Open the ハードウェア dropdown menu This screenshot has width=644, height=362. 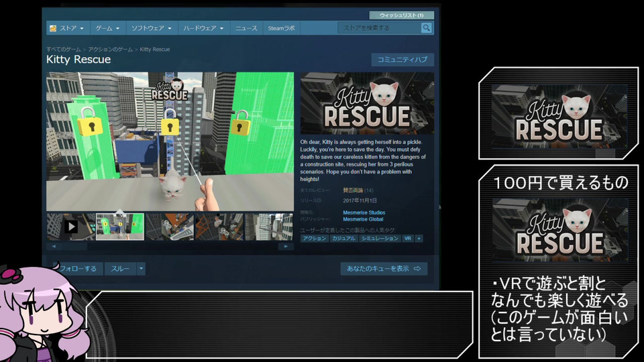[x=203, y=28]
